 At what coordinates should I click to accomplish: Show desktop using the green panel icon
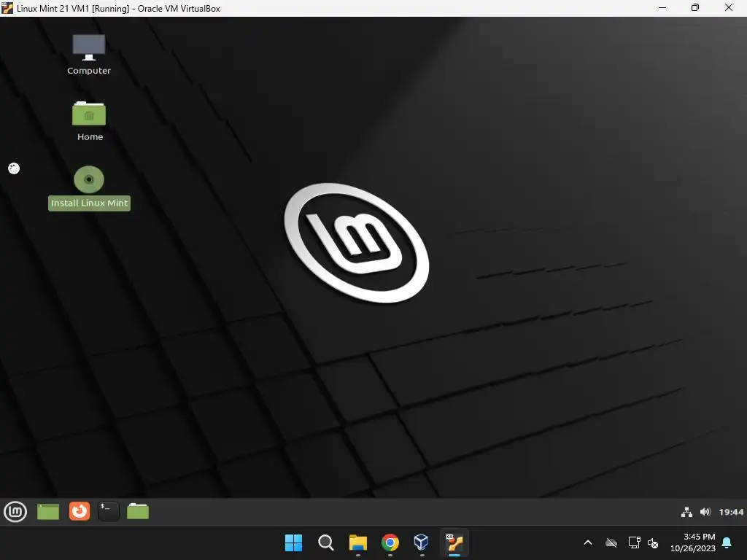click(x=48, y=512)
